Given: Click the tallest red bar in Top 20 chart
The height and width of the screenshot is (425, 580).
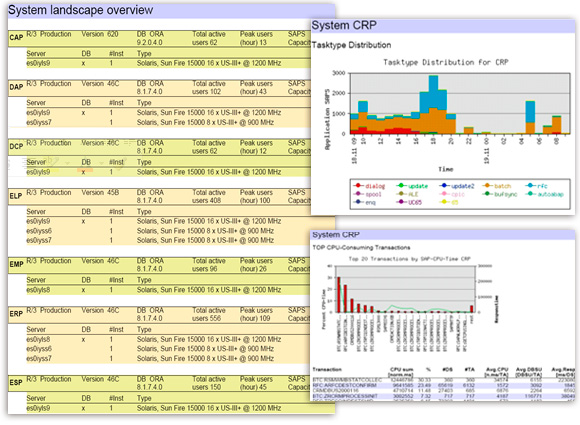Looking at the screenshot, I should (338, 295).
